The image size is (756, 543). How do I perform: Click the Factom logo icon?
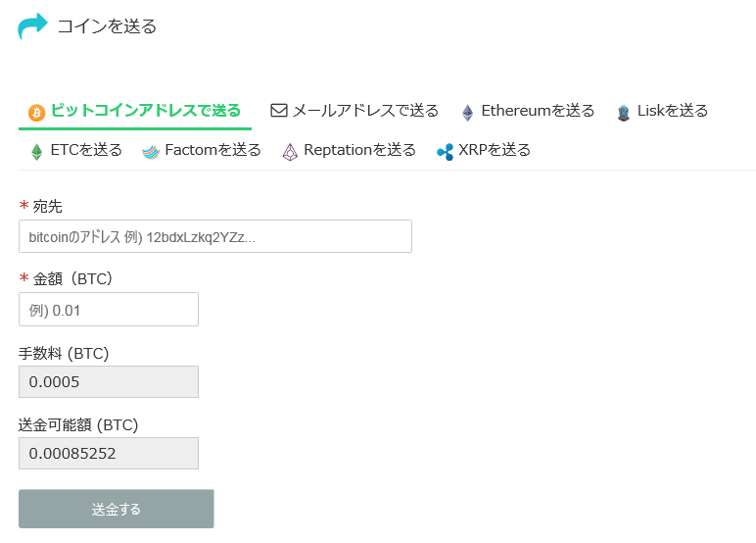click(150, 151)
